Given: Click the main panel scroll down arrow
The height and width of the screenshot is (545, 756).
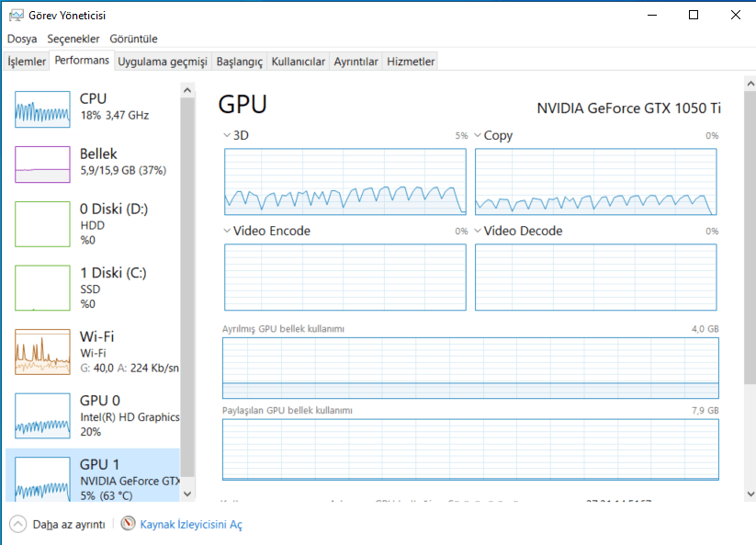Looking at the screenshot, I should tap(750, 494).
